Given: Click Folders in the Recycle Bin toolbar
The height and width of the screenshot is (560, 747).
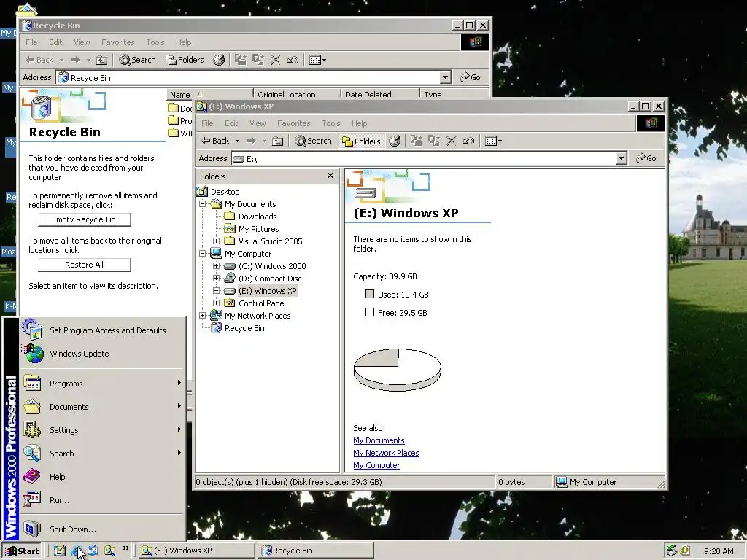Looking at the screenshot, I should tap(185, 60).
